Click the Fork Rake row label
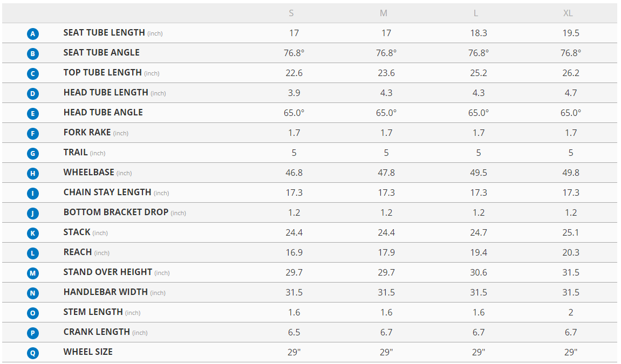 (x=87, y=132)
